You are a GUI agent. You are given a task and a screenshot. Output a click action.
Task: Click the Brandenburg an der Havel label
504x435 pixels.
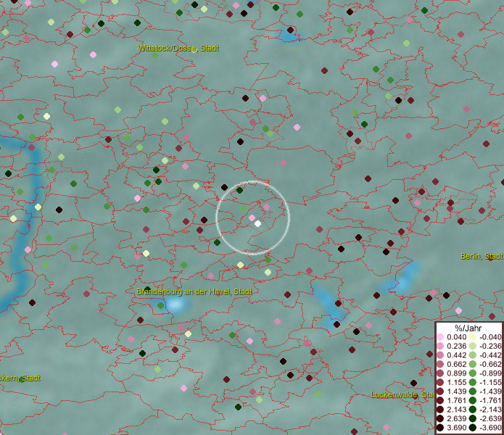(x=194, y=291)
